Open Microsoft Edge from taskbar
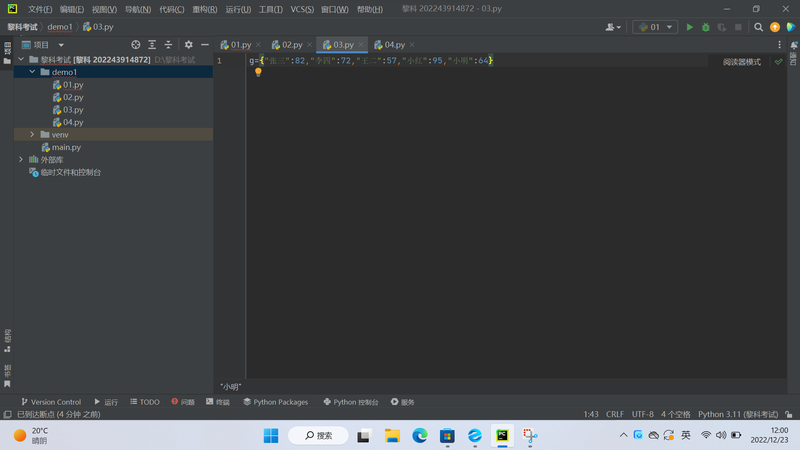This screenshot has width=800, height=450. [x=420, y=436]
